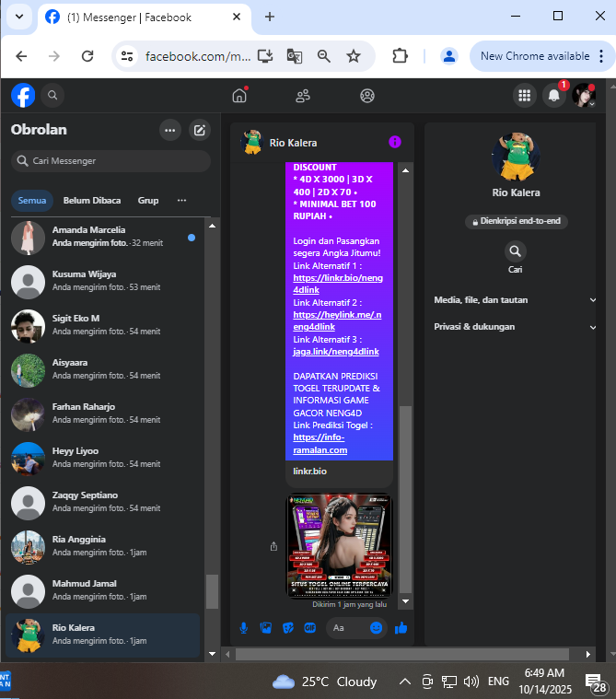
Task: Go to the Facebook Home icon
Action: pos(239,96)
